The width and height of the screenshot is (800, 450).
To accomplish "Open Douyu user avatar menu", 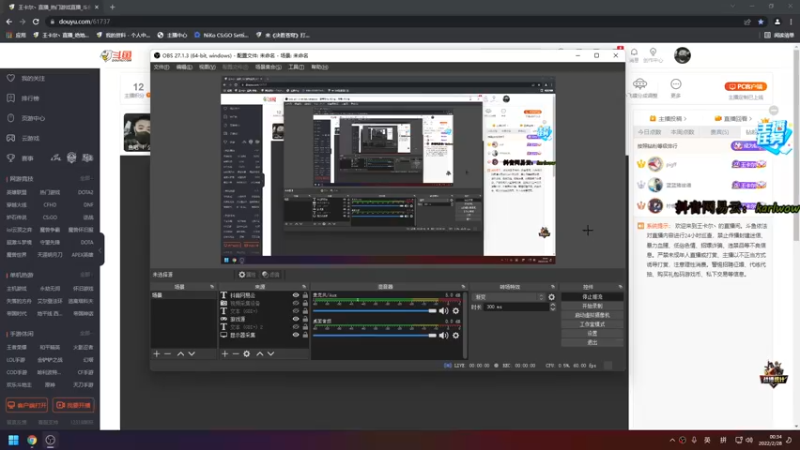I will 682,55.
